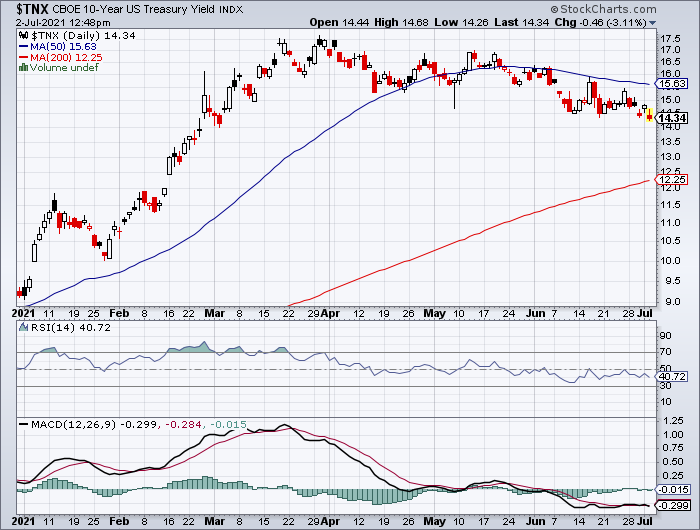The image size is (700, 530).
Task: Click the Apr label under the price panel
Action: tap(330, 313)
